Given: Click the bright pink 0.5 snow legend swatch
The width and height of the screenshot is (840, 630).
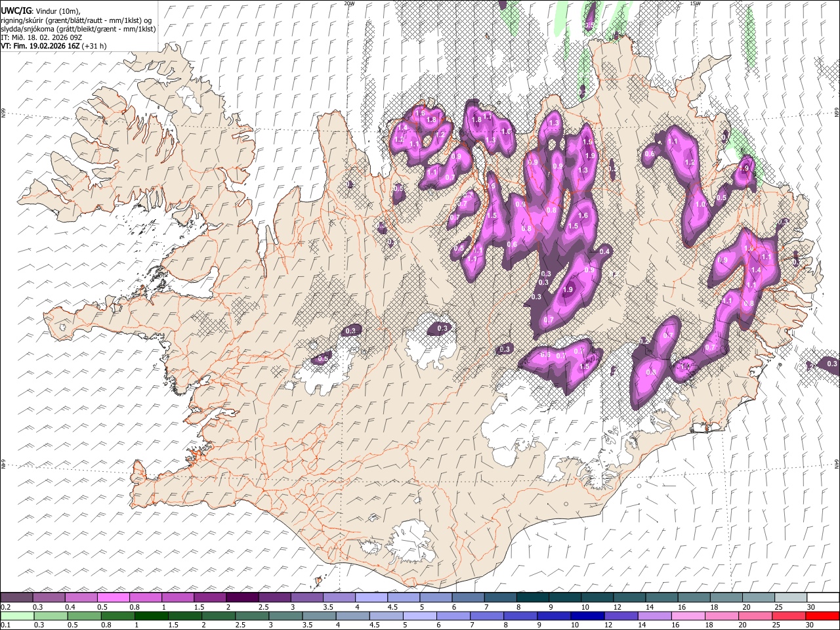Looking at the screenshot, I should (x=114, y=598).
